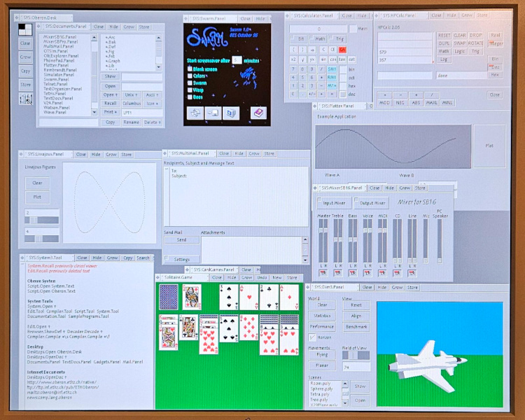525x420 pixels.
Task: Click the diamond icon beside SYS:System3.Tool title
Action: pyautogui.click(x=22, y=258)
